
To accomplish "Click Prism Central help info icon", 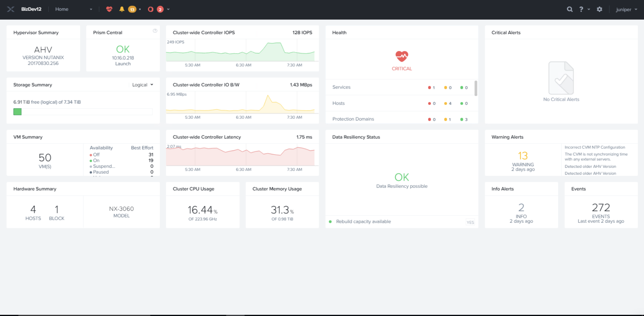I will (155, 31).
